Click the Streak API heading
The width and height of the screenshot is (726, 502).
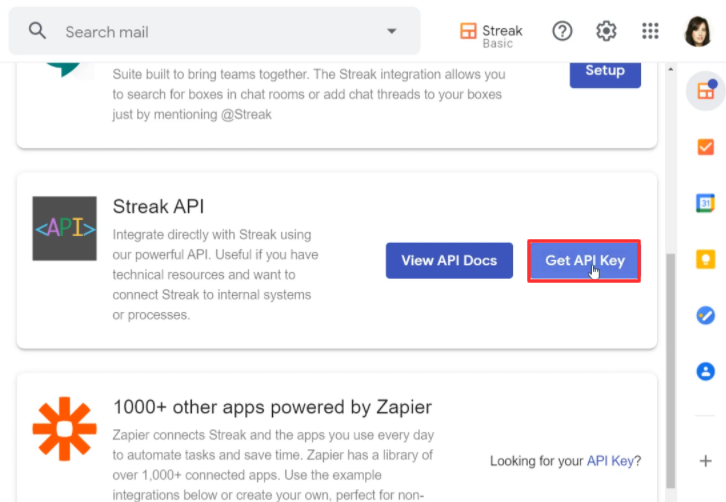click(158, 207)
